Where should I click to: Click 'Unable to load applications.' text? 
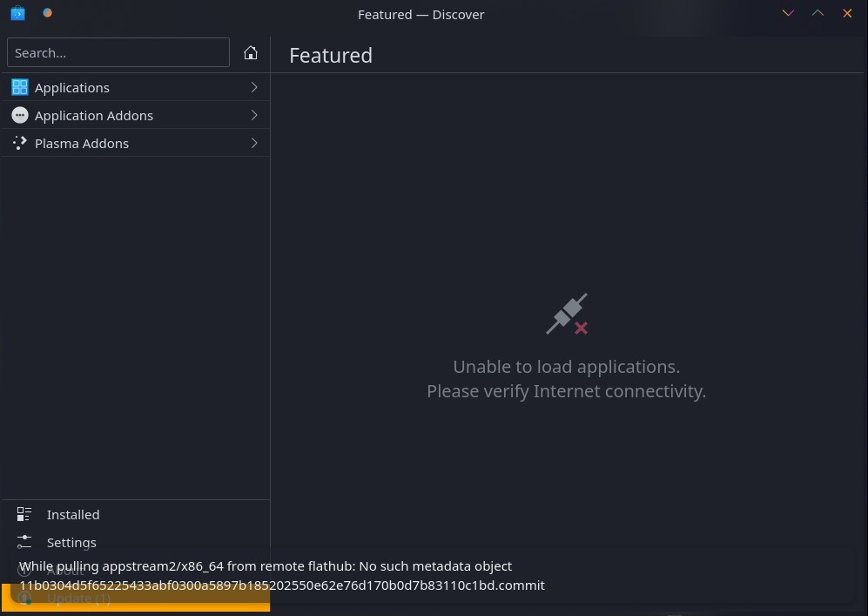tap(566, 367)
